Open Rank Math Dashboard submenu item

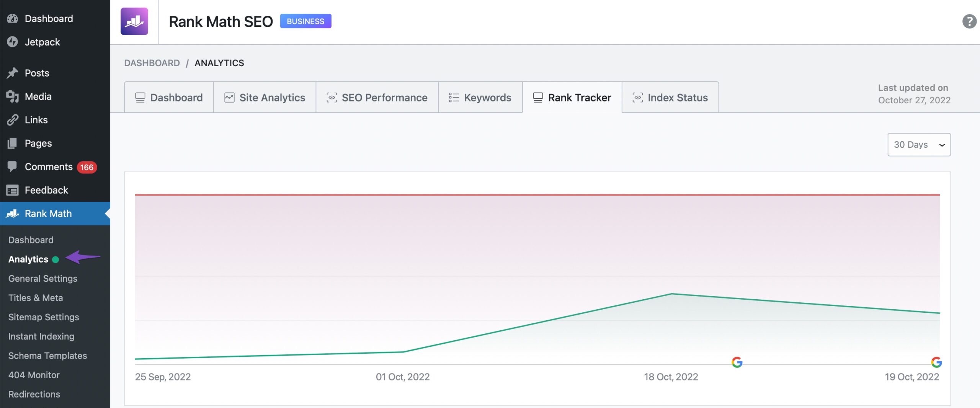pyautogui.click(x=31, y=240)
